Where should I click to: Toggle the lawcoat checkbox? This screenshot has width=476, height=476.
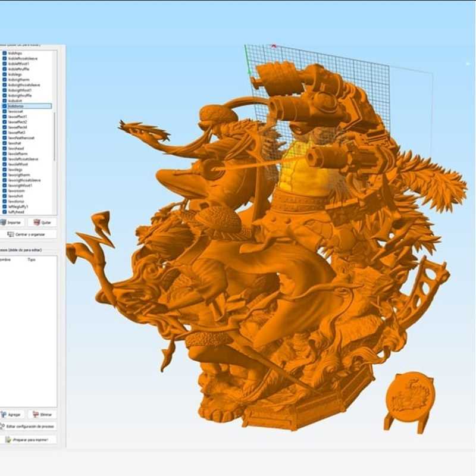(x=5, y=111)
